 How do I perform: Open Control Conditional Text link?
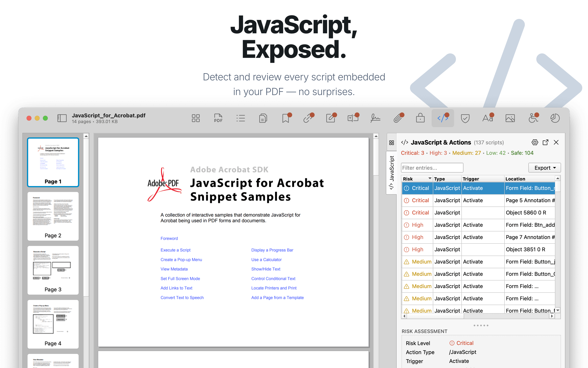[273, 278]
